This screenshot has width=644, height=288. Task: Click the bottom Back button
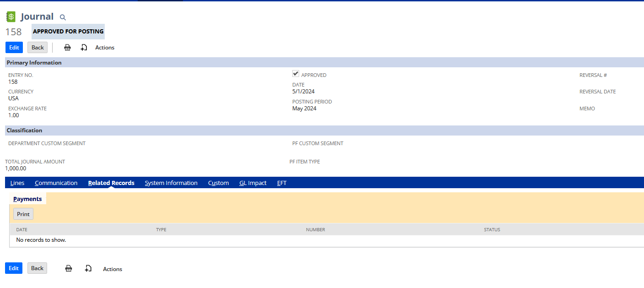coord(38,268)
